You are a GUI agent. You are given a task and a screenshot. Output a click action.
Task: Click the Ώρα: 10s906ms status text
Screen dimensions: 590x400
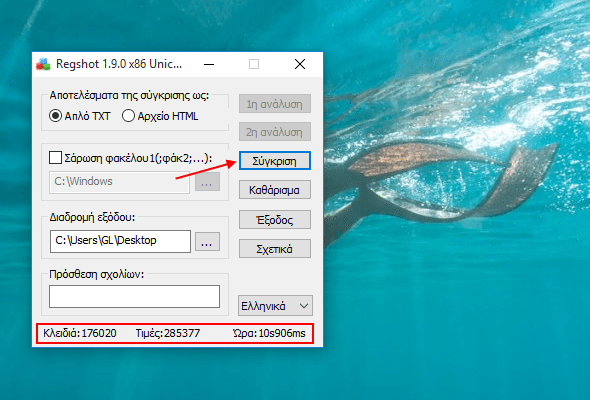pyautogui.click(x=269, y=333)
